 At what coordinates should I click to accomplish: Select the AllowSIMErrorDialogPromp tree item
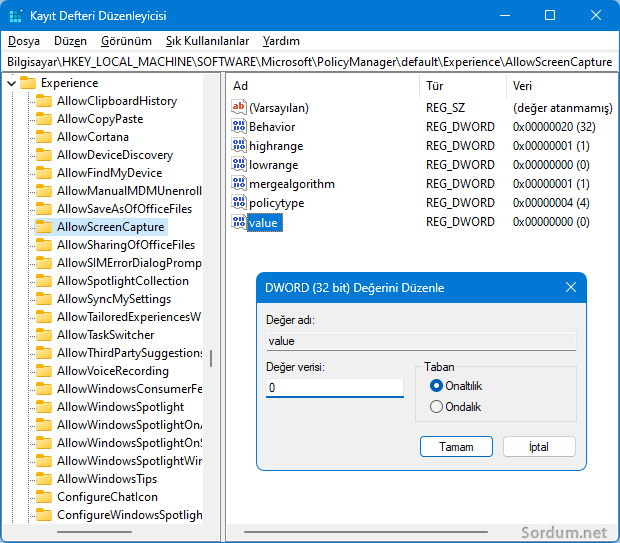click(x=129, y=263)
